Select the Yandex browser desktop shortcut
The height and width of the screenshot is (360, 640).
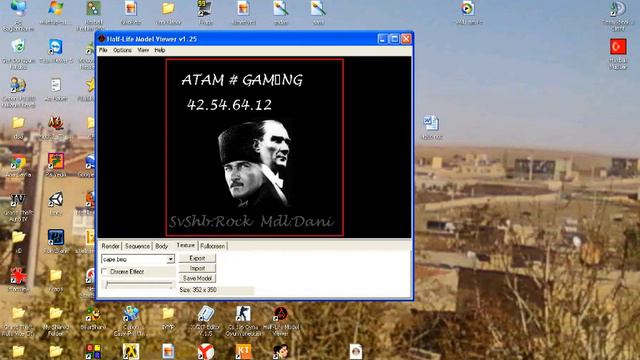click(x=206, y=351)
